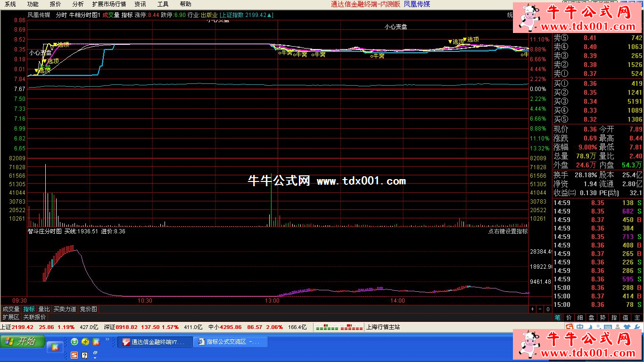Click the large colorful icon beside start button

[x=55, y=347]
